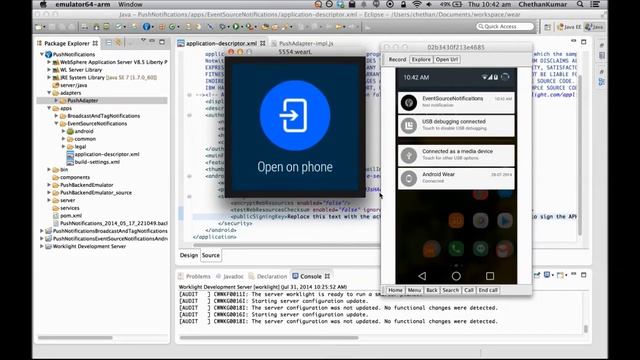Click the Apple menu logo
This screenshot has height=360, width=640.
[x=43, y=4]
